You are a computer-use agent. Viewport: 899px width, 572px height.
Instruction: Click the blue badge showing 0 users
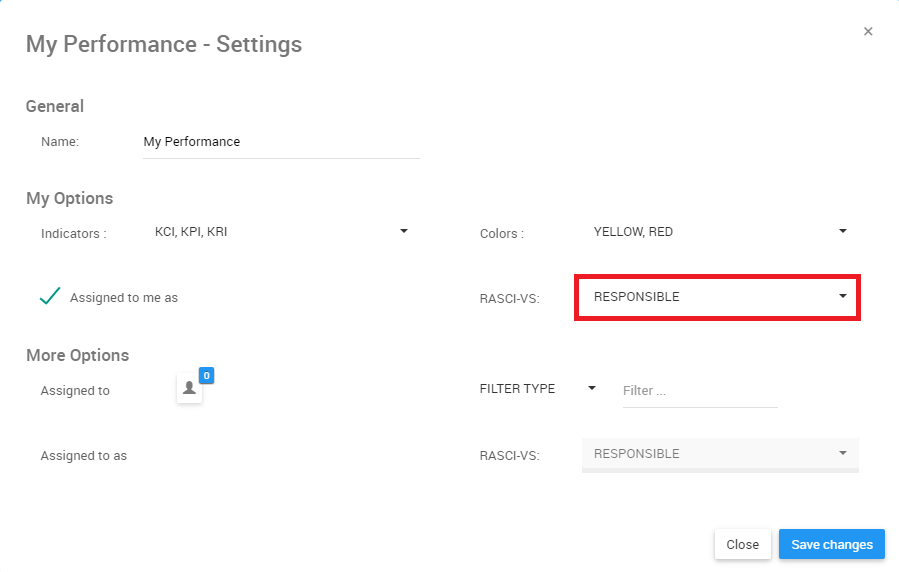point(206,376)
